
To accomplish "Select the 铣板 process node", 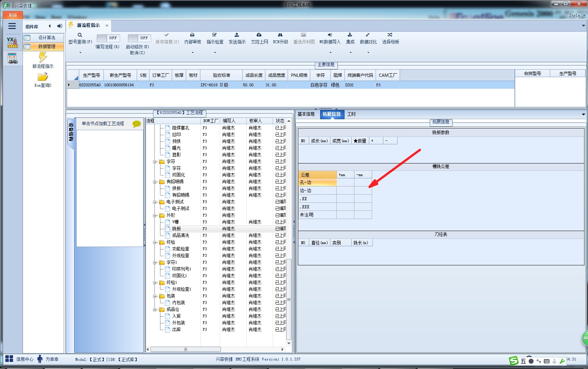I will (x=176, y=229).
